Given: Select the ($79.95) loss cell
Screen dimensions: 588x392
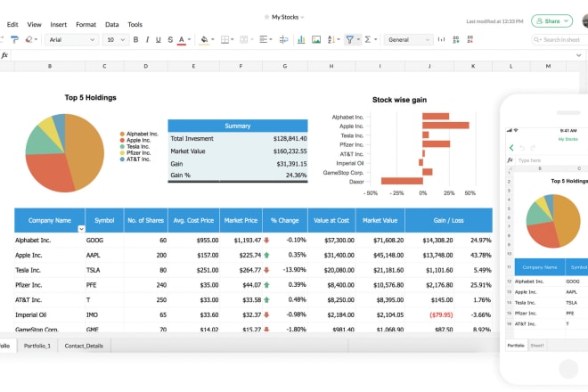Looking at the screenshot, I should (x=429, y=314).
